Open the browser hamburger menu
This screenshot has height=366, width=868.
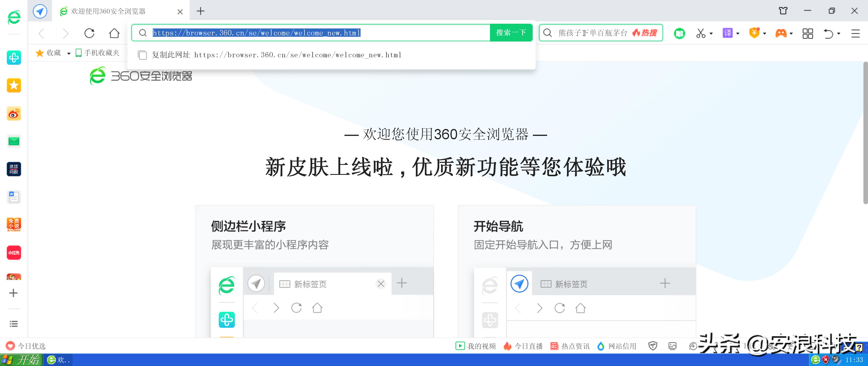pyautogui.click(x=856, y=33)
